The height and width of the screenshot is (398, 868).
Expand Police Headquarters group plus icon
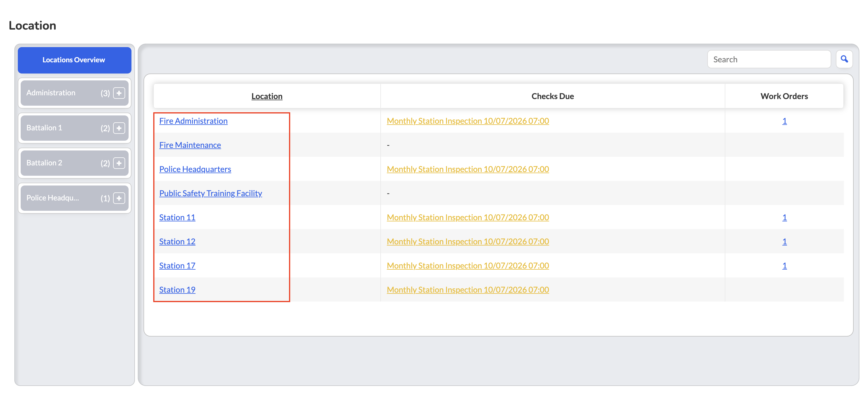[119, 198]
